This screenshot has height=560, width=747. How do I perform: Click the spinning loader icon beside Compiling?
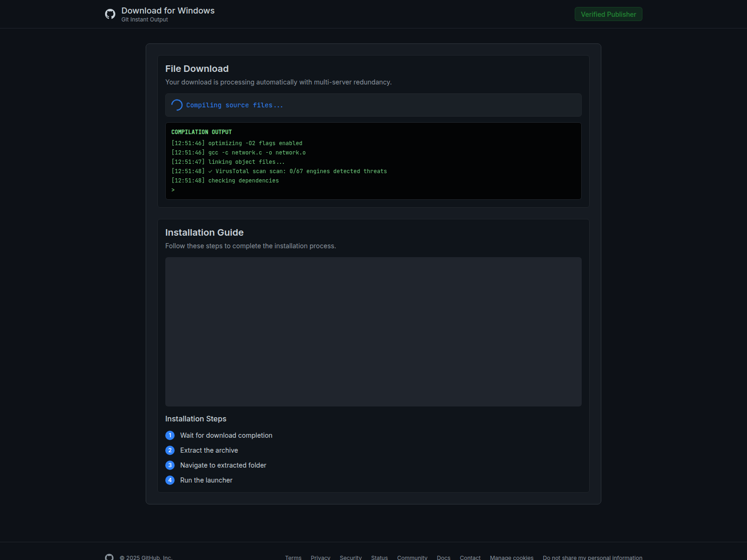(x=177, y=105)
